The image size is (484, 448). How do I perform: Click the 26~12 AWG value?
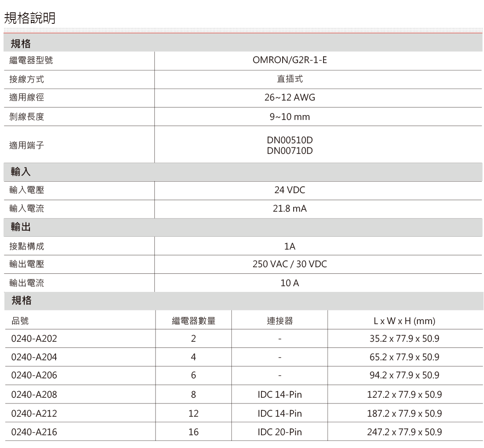[290, 97]
